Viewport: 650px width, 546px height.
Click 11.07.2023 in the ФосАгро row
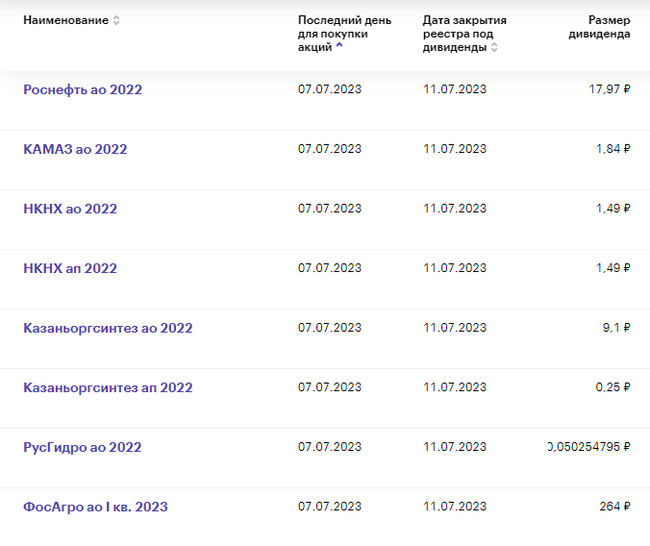[x=455, y=506]
